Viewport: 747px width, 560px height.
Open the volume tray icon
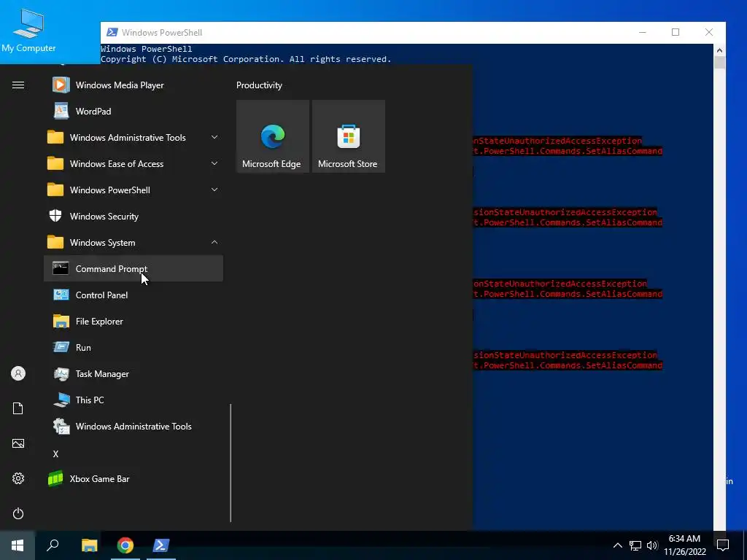tap(652, 545)
